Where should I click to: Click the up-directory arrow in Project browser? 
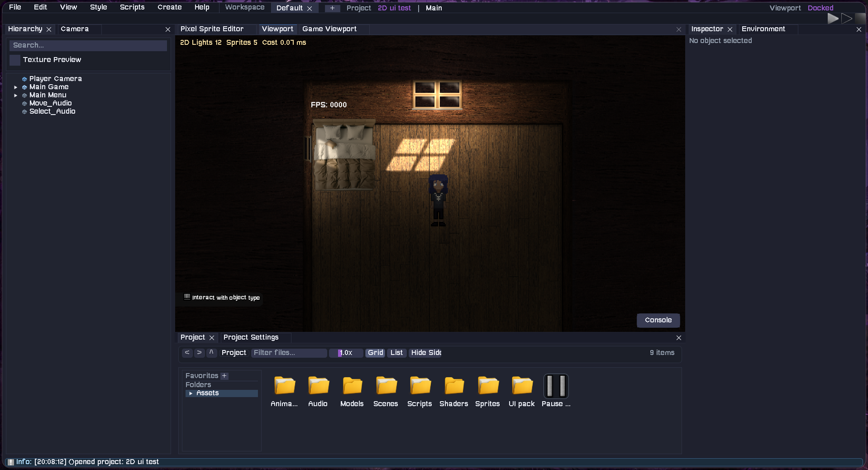coord(211,353)
